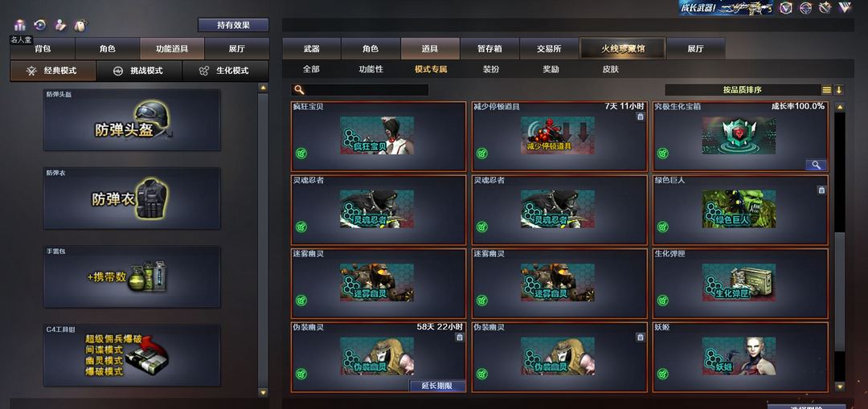Select the 装扮 sub-category tab

(x=491, y=70)
